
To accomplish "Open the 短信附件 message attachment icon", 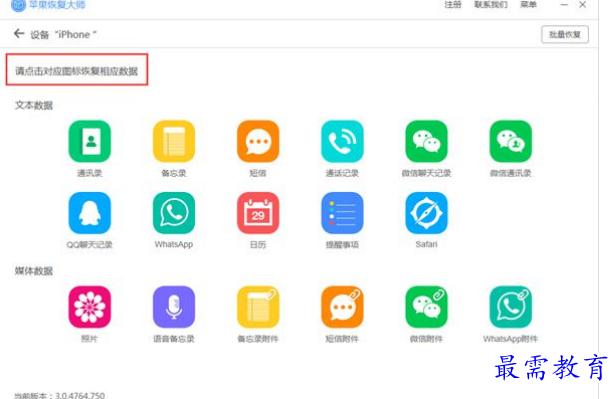I will [342, 307].
